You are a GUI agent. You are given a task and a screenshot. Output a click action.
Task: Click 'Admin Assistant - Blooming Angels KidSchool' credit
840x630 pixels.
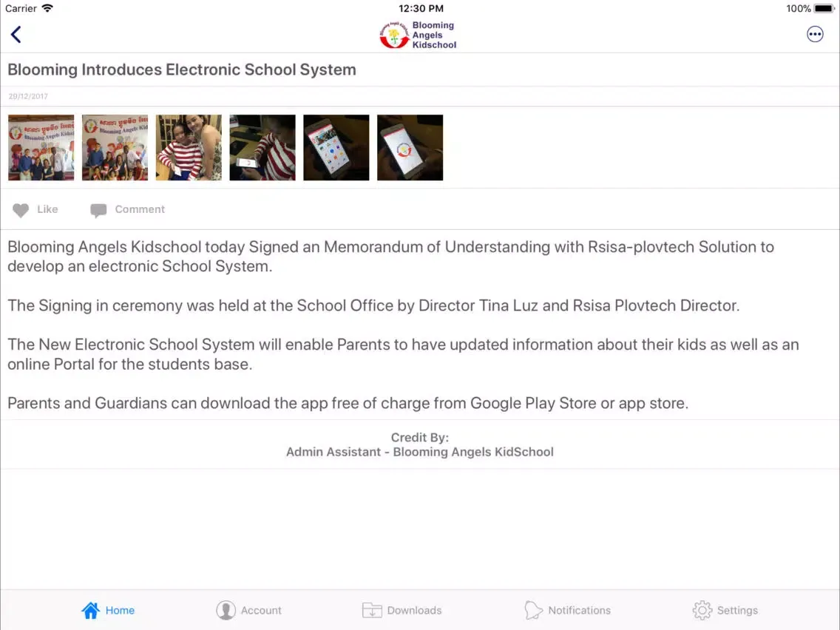click(x=420, y=452)
